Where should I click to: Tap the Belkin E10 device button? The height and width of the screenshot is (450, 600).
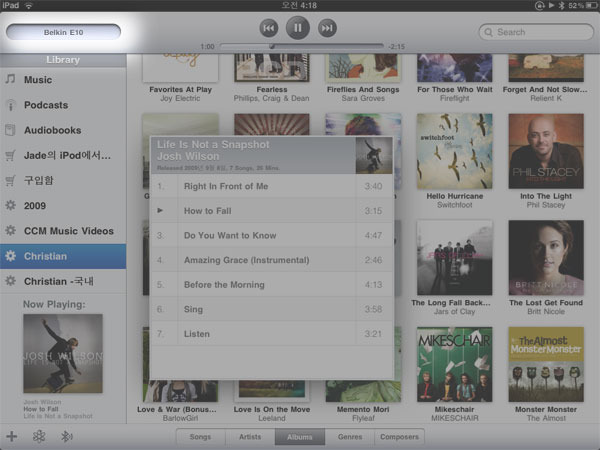point(64,32)
